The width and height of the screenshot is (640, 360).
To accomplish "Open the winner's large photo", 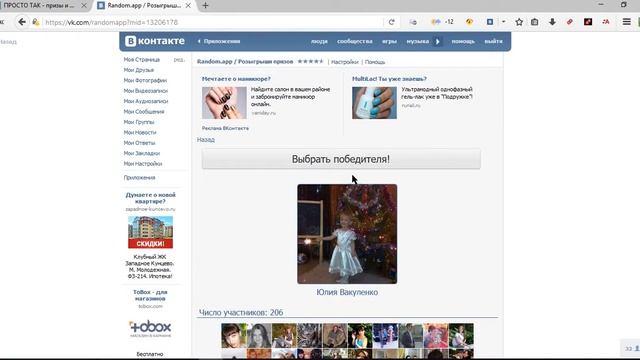I will [347, 234].
